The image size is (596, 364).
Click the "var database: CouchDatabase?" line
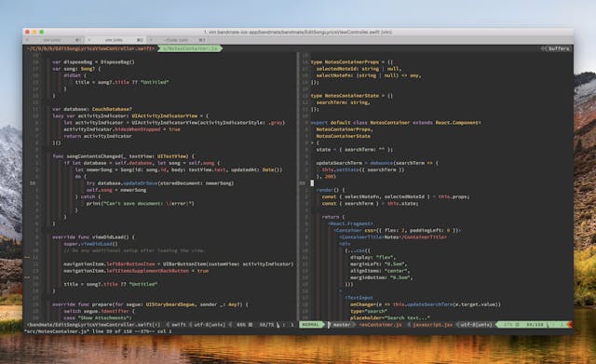pyautogui.click(x=92, y=109)
